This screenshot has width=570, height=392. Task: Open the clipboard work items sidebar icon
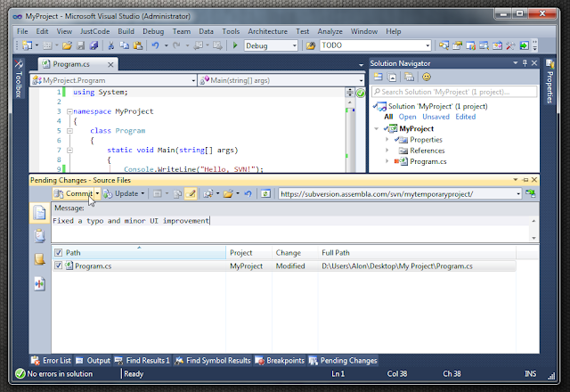[x=39, y=236]
